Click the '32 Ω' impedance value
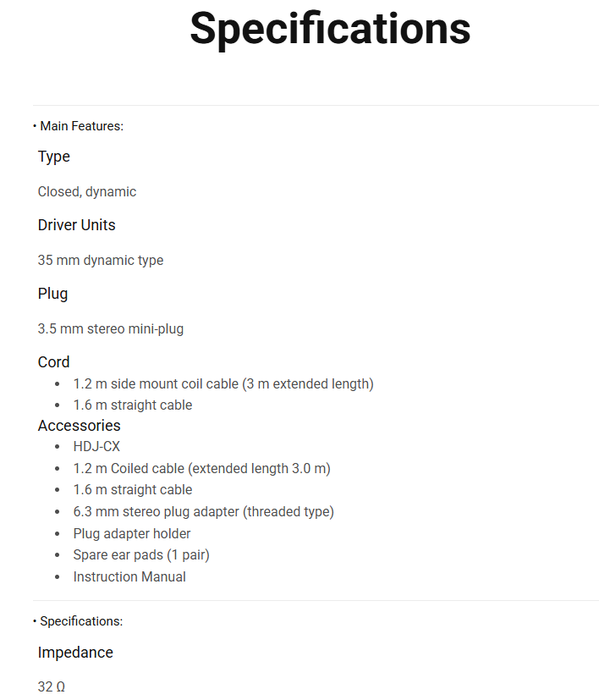The image size is (599, 700). tap(52, 687)
